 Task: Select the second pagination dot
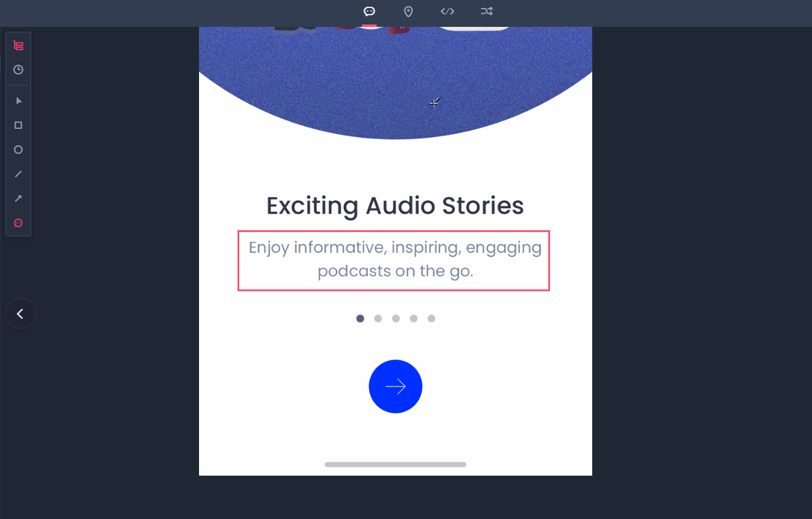pyautogui.click(x=378, y=318)
